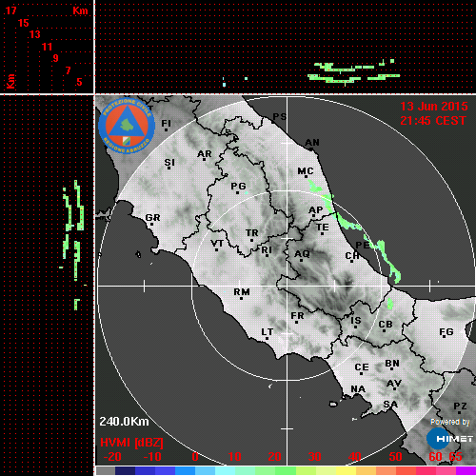Click the HVMI [dBZ] label
476x476 pixels.
click(x=131, y=443)
